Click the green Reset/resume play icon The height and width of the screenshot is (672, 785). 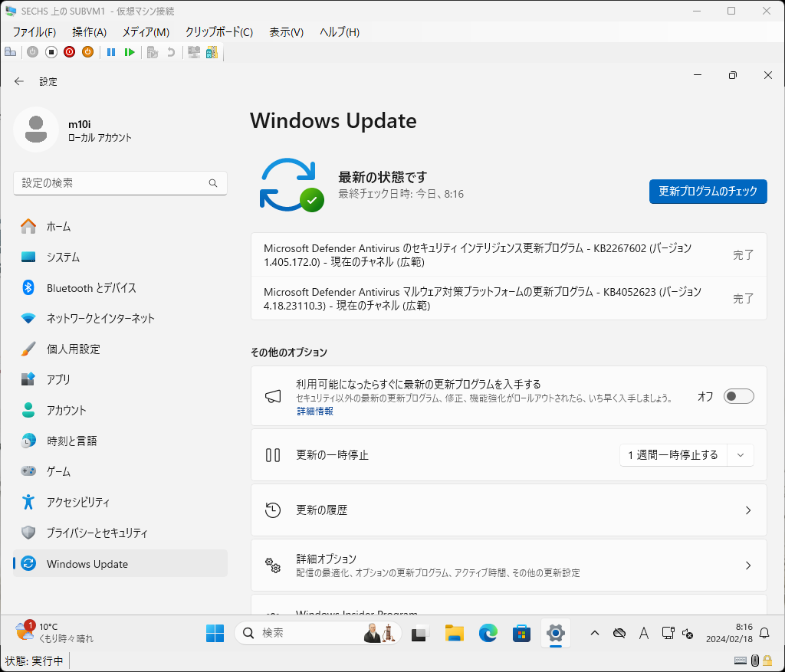(130, 51)
